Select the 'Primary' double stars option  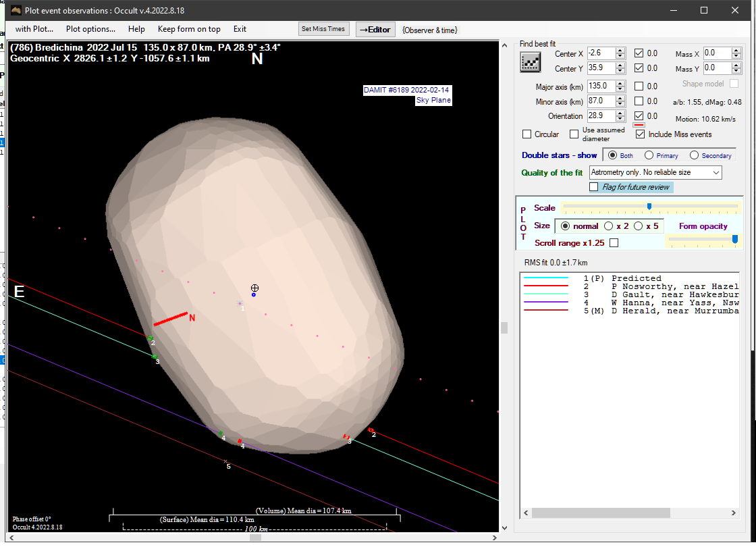[x=649, y=155]
